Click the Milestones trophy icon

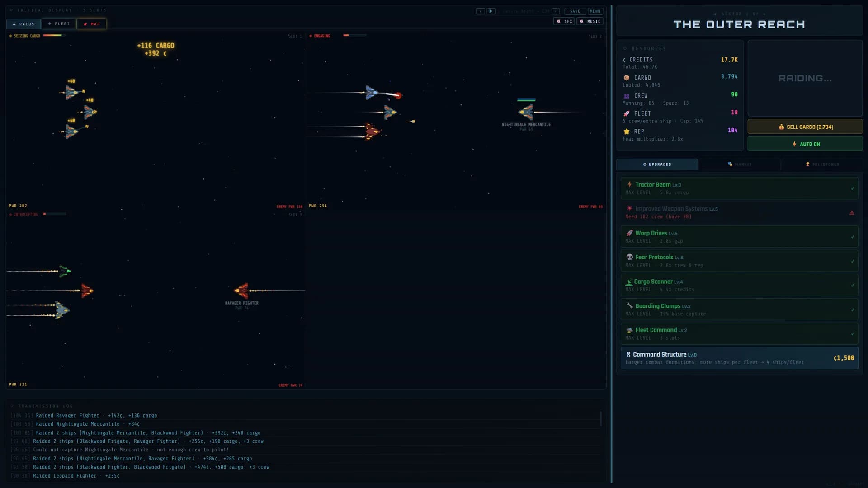point(808,164)
